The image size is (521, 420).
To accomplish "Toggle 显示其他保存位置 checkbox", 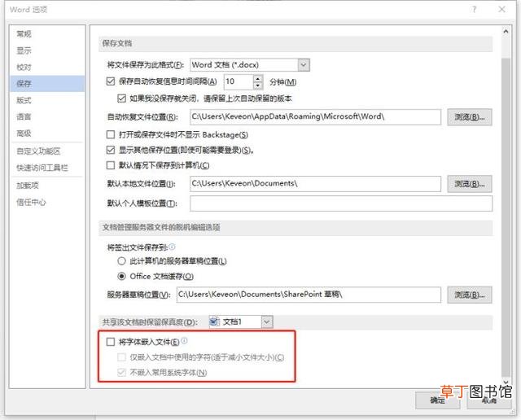I will [111, 150].
